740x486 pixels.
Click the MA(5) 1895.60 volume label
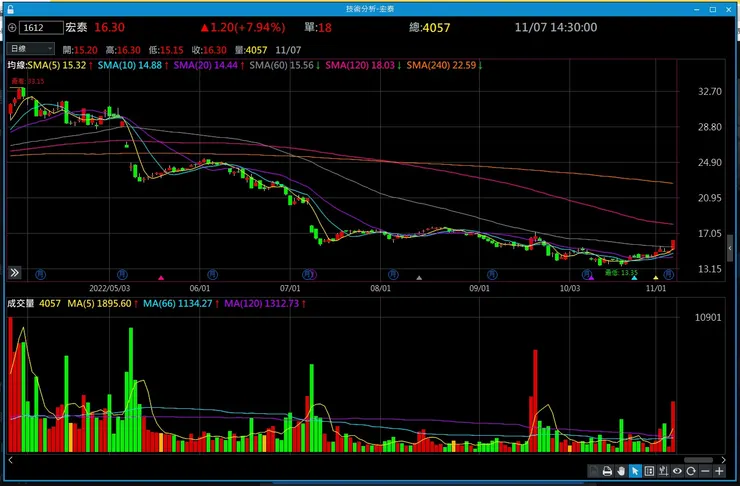(99, 303)
